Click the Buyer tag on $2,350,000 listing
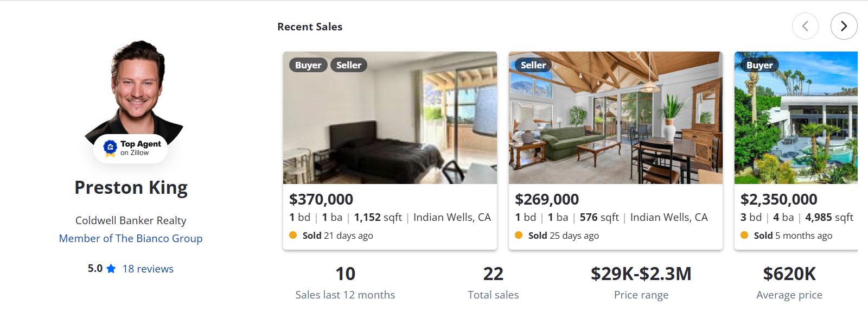868x311 pixels. [x=759, y=65]
